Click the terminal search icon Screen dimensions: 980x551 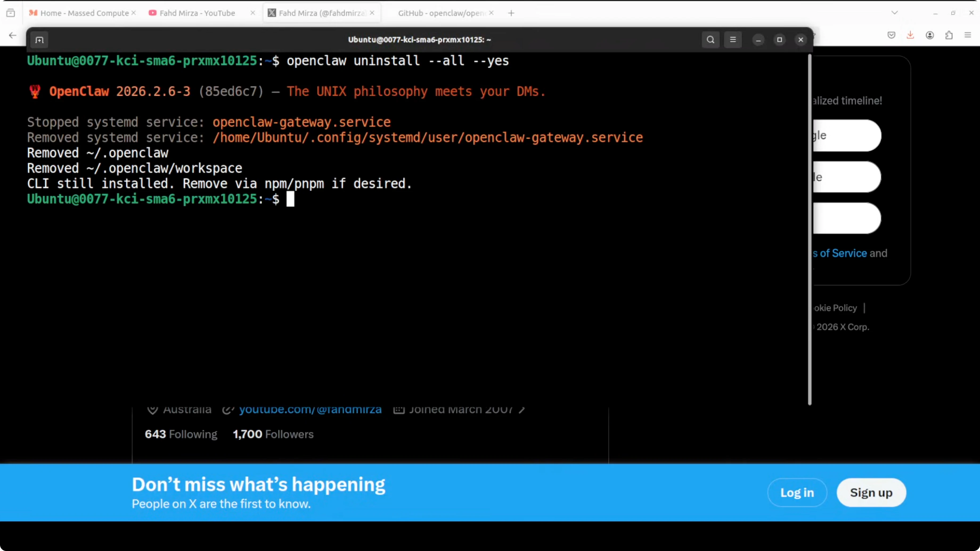(x=710, y=40)
